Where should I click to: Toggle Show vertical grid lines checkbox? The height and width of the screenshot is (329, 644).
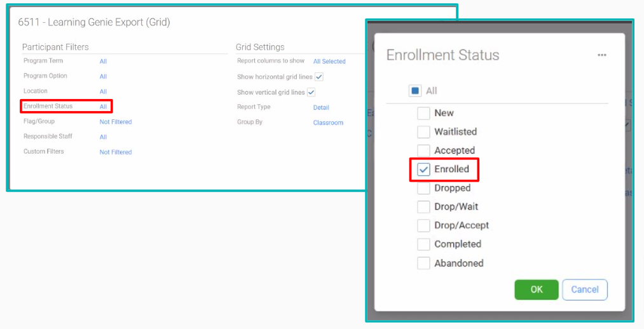[312, 92]
